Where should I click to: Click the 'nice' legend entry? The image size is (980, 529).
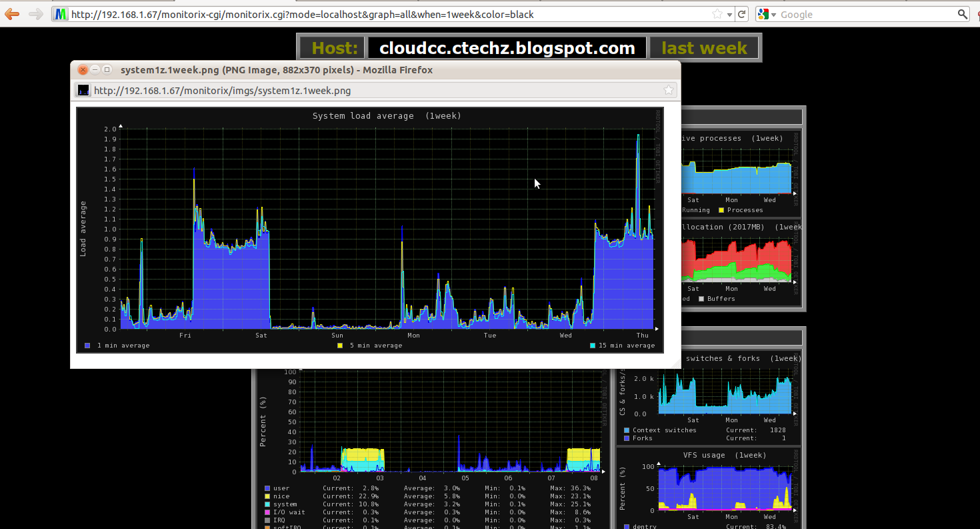click(281, 496)
